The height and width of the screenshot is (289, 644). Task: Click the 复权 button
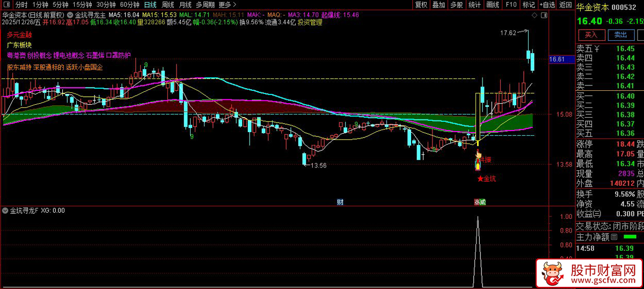coord(422,5)
